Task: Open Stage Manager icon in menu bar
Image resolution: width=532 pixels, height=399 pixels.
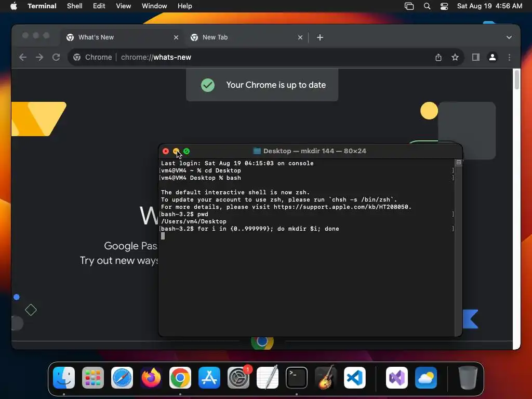Action: click(409, 6)
